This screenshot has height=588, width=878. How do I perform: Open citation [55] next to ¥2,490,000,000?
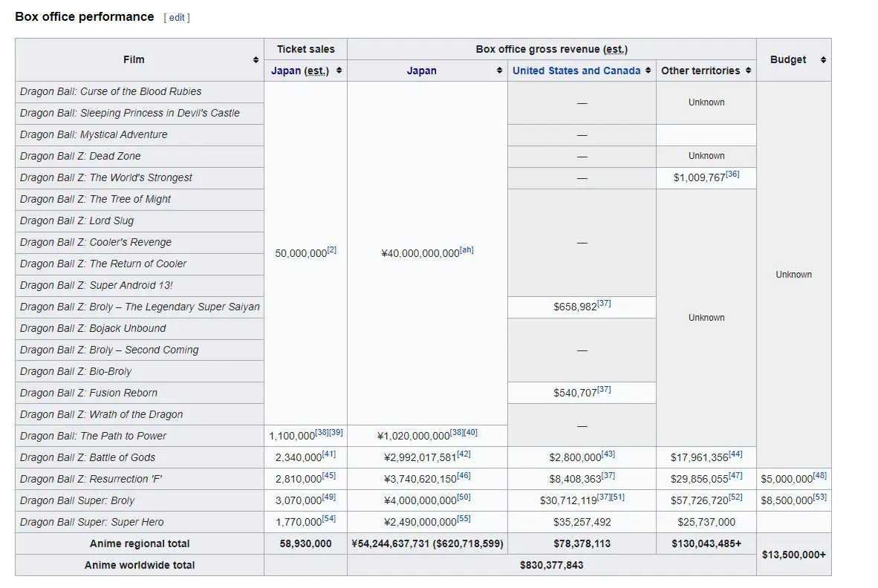464,519
